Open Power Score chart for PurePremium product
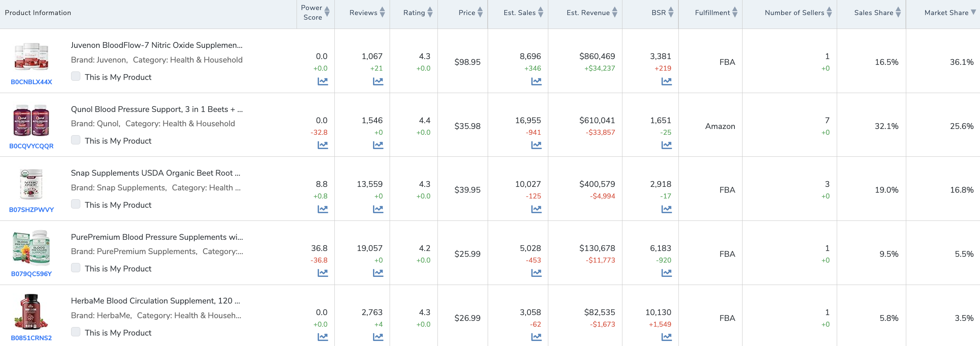 click(323, 273)
